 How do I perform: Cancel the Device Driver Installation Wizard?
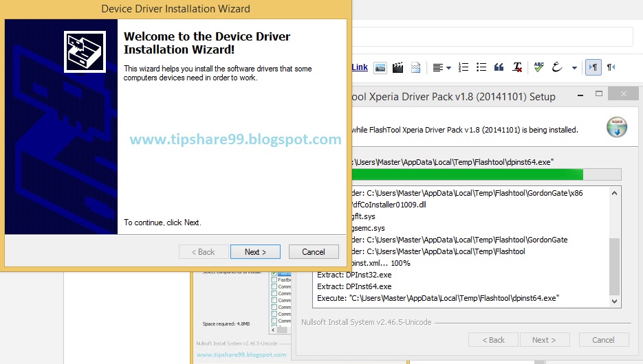[x=314, y=252]
